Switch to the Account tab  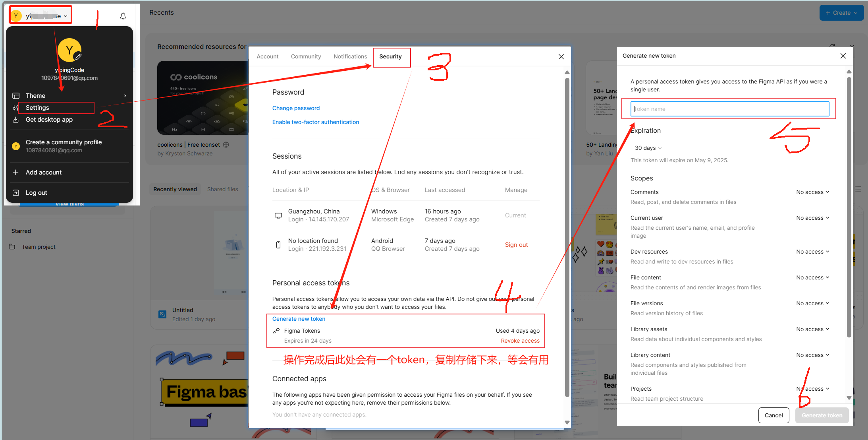268,57
